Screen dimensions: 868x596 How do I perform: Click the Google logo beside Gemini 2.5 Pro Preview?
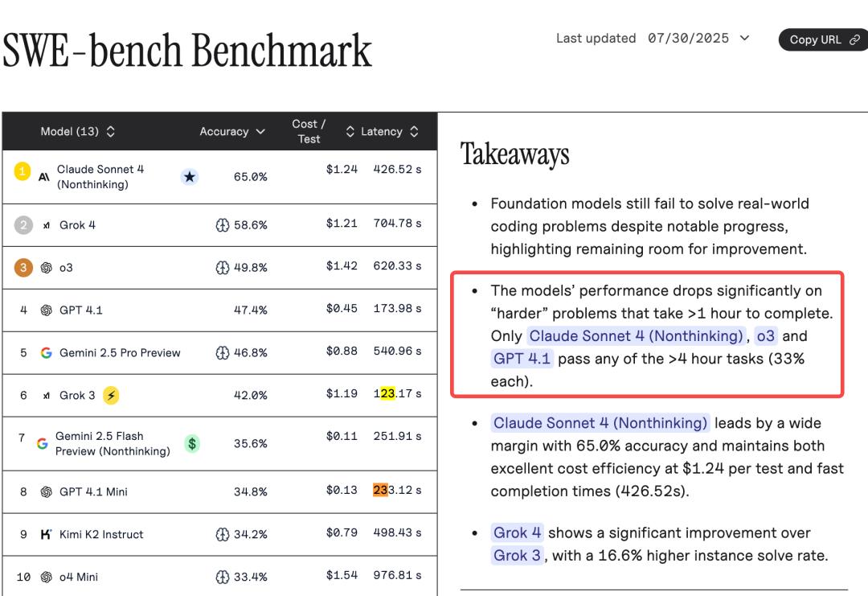[46, 353]
